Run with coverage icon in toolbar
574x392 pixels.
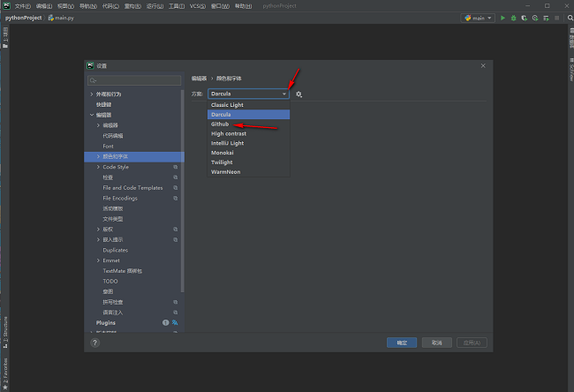[x=525, y=18]
